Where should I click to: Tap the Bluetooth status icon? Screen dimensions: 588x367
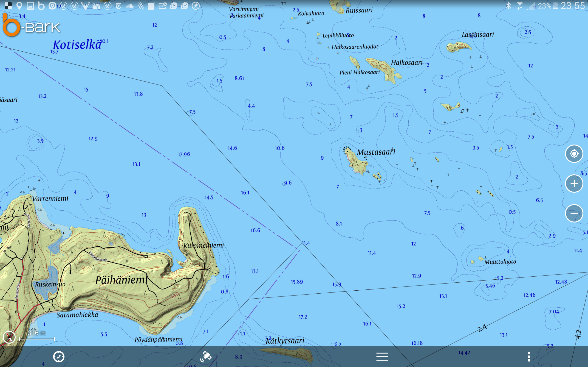pos(508,5)
